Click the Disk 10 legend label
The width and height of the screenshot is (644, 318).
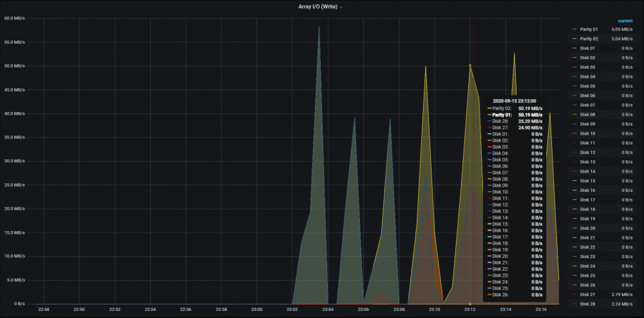pyautogui.click(x=587, y=133)
